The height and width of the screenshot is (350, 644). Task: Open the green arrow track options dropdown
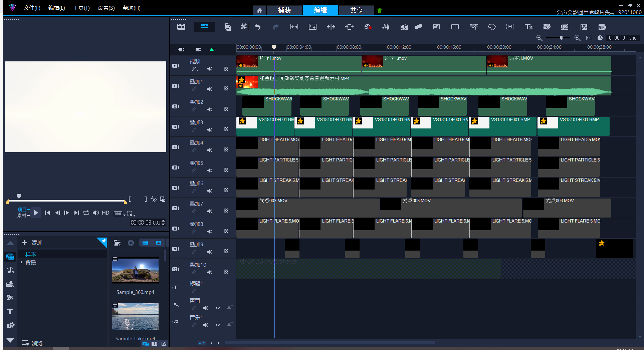[213, 49]
